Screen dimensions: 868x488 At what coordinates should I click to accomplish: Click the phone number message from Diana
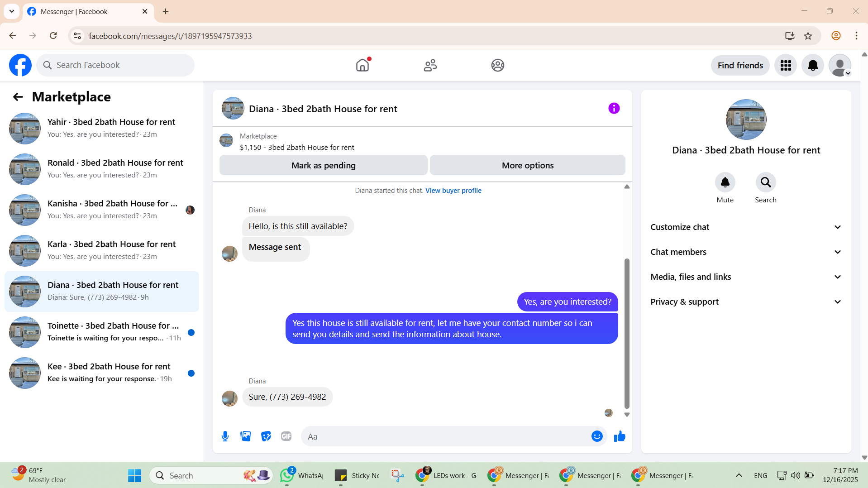(287, 397)
